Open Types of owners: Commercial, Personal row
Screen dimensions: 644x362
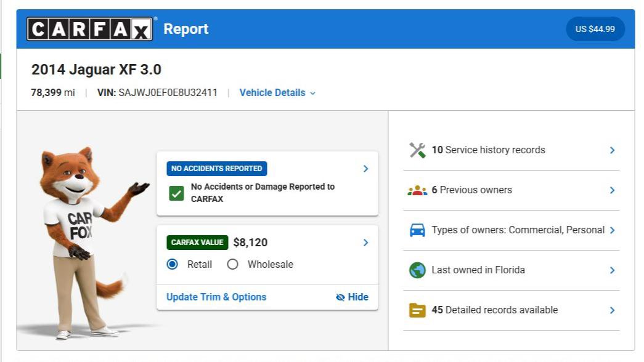click(x=512, y=230)
